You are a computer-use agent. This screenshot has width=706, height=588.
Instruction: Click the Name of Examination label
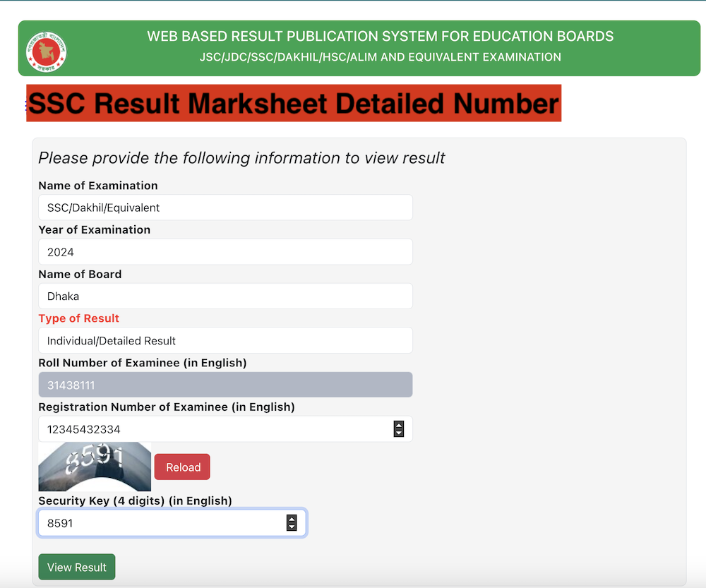point(98,186)
